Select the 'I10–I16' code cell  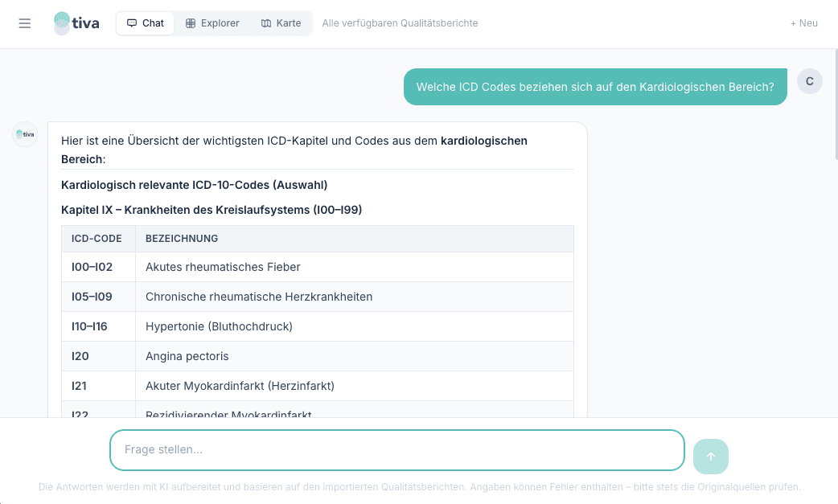98,326
